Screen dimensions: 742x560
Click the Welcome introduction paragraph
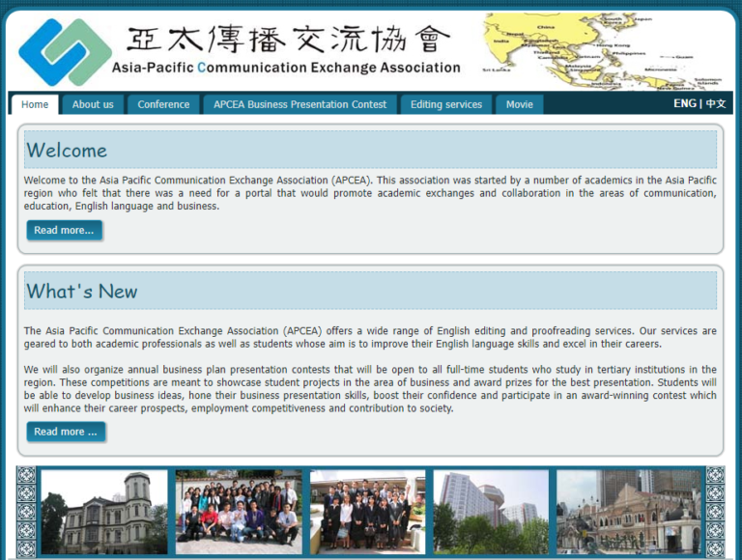click(x=370, y=193)
